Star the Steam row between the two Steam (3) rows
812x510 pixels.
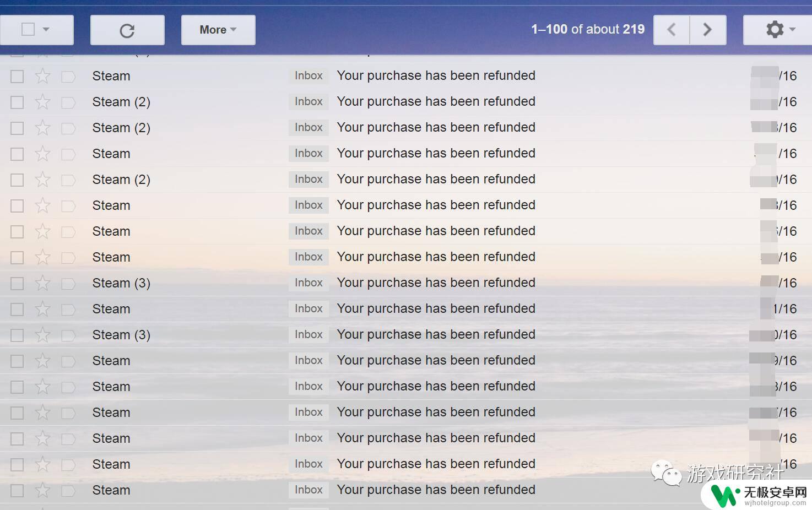coord(42,309)
